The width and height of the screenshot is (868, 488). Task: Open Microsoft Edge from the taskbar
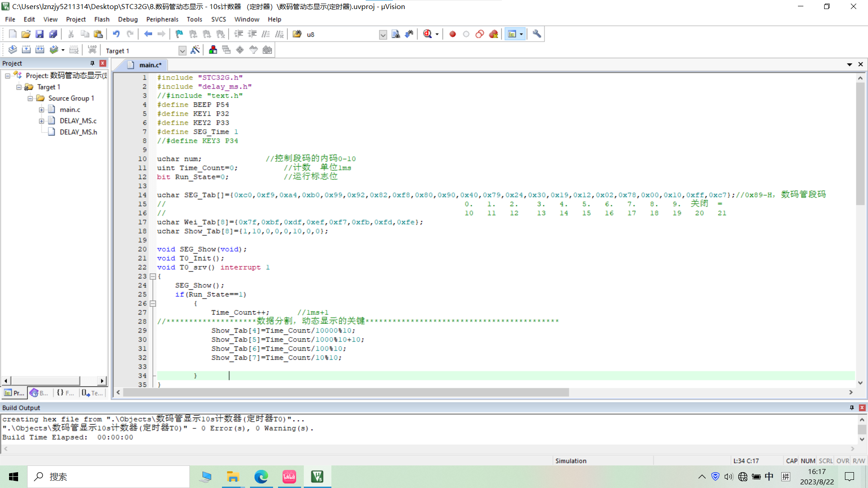click(x=261, y=477)
